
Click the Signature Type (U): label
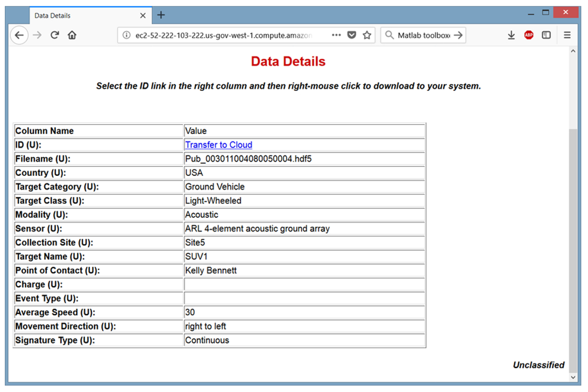pyautogui.click(x=55, y=340)
